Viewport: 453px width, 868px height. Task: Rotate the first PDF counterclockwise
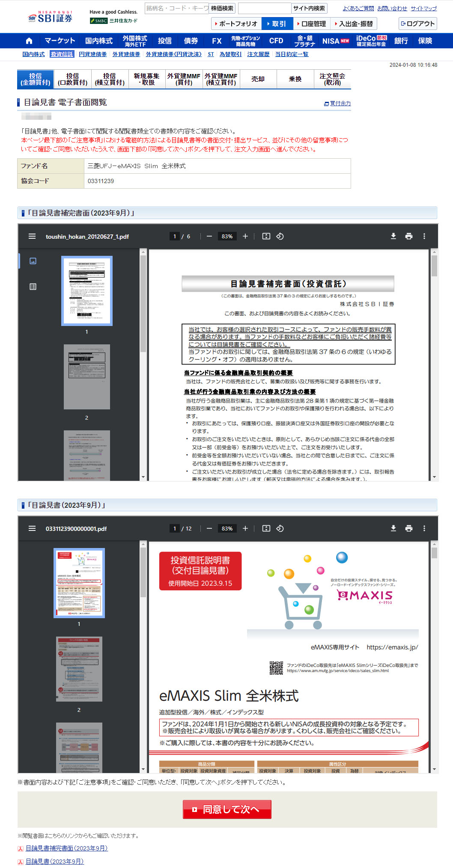click(x=280, y=236)
